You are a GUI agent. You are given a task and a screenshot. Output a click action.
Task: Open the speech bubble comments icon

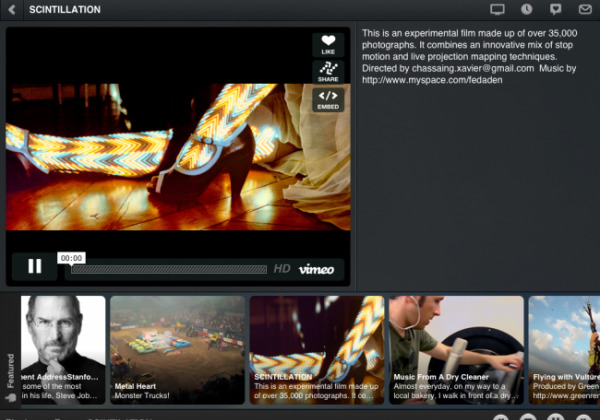(x=556, y=10)
